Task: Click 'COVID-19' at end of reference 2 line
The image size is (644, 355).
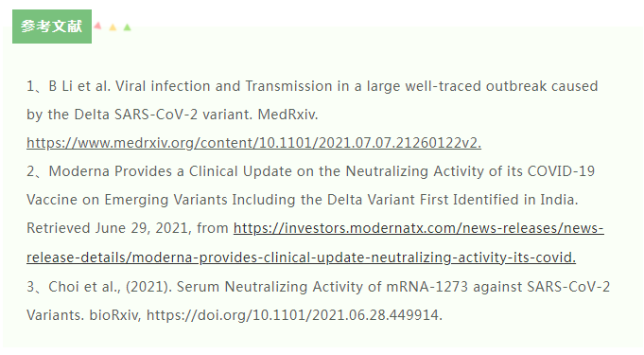Action: [561, 171]
